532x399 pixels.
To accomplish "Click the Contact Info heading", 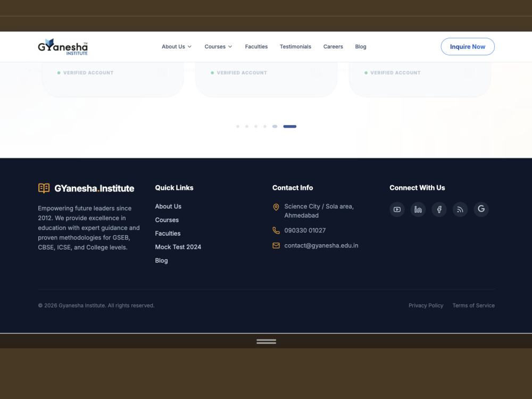I will click(x=293, y=188).
